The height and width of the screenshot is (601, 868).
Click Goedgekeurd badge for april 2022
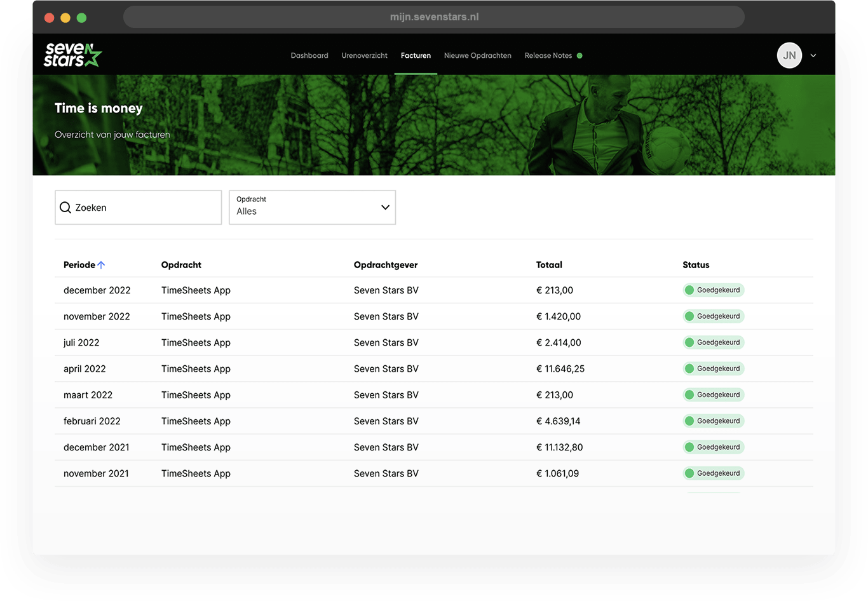[713, 368]
